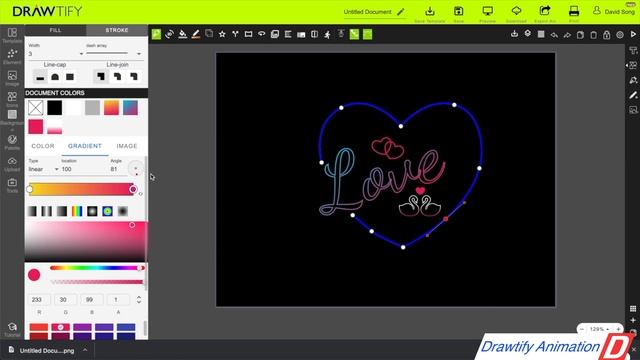Select the gray document color swatch
This screenshot has width=640, height=360.
pos(92,108)
